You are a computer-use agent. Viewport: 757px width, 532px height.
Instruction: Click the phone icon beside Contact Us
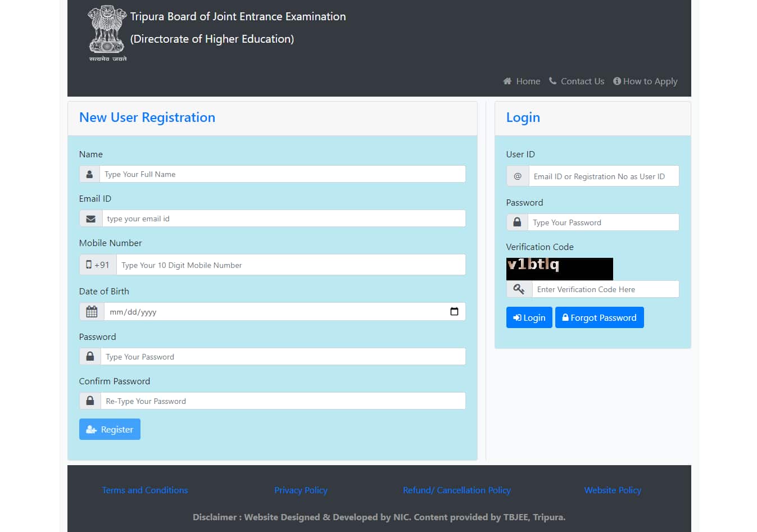pos(553,81)
